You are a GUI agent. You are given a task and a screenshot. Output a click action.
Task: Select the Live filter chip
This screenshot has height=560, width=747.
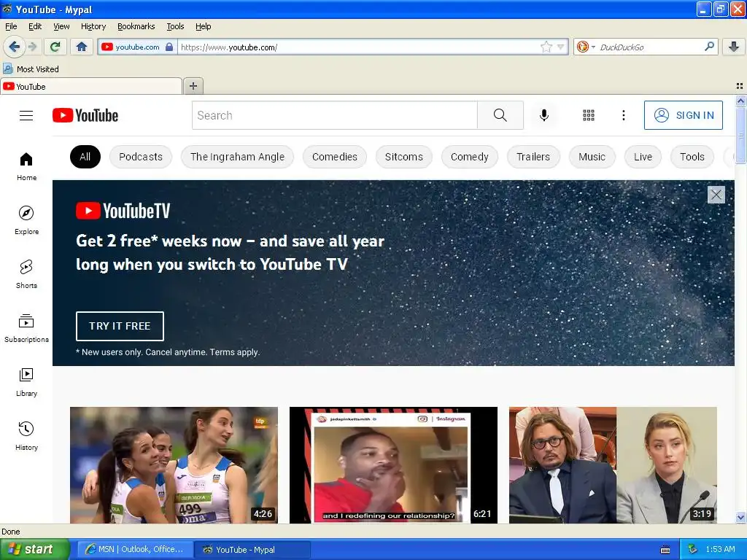[643, 157]
